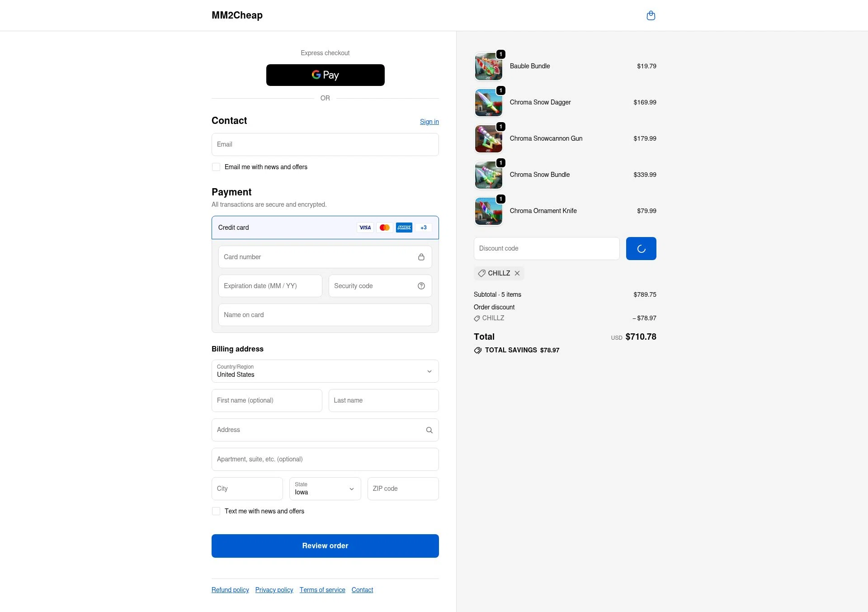Image resolution: width=868 pixels, height=612 pixels.
Task: Open the Country/Region dropdown
Action: click(325, 371)
